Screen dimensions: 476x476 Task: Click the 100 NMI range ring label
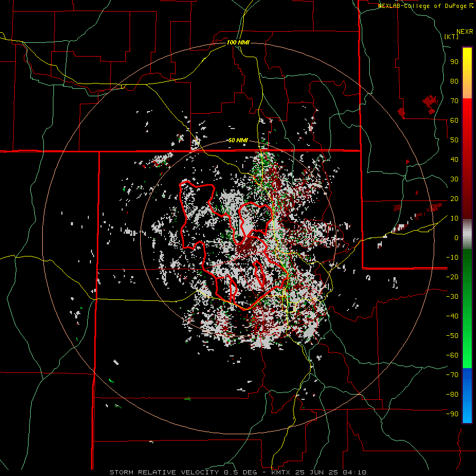[238, 42]
